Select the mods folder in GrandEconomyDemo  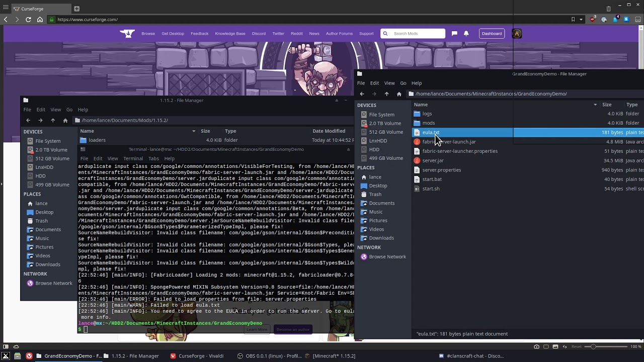[x=429, y=123]
